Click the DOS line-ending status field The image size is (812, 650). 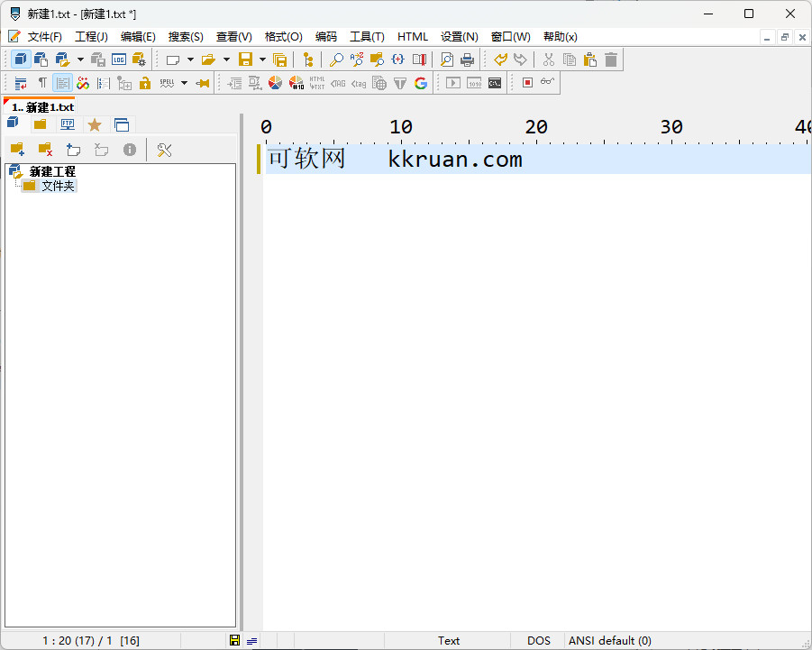point(539,641)
